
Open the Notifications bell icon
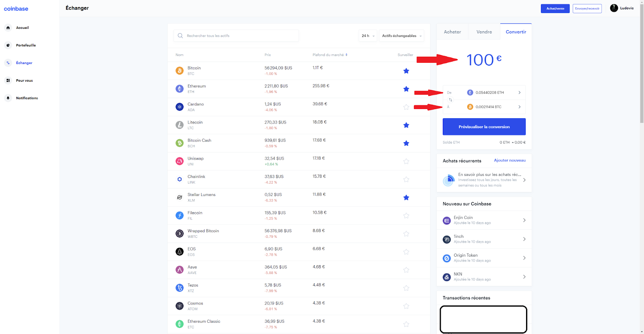coord(8,98)
